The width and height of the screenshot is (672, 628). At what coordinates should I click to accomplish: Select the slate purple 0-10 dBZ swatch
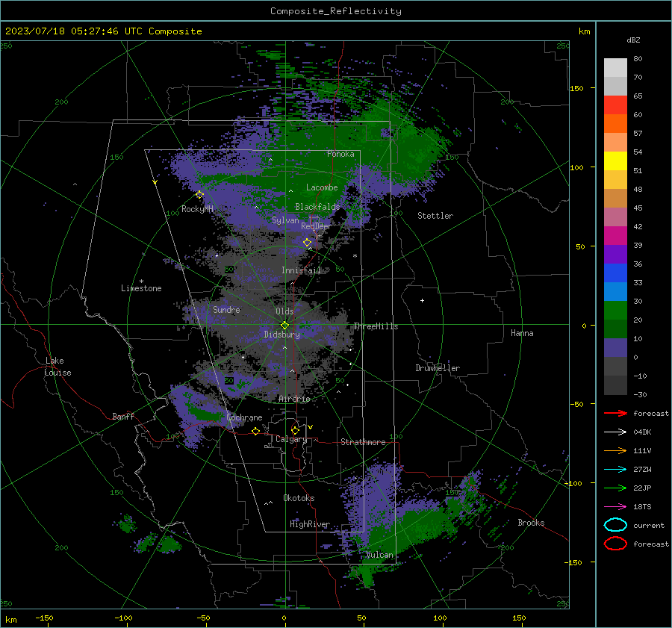pyautogui.click(x=615, y=347)
